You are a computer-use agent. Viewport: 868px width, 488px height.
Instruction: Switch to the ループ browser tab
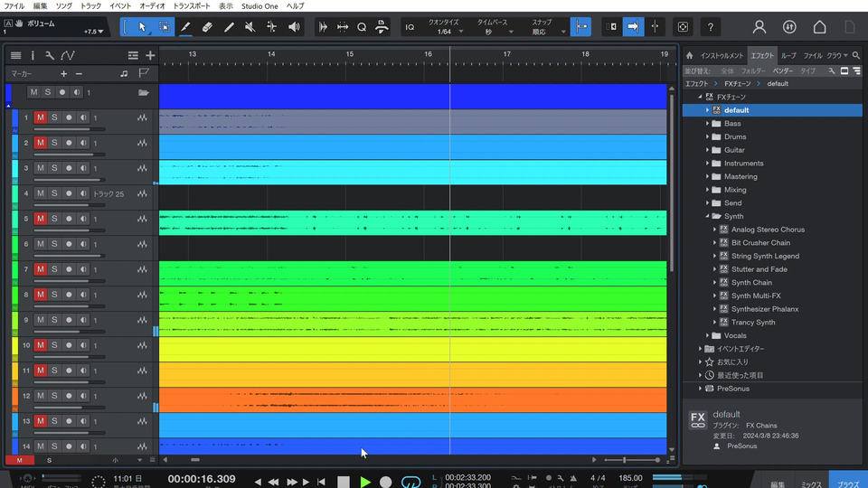pos(788,55)
